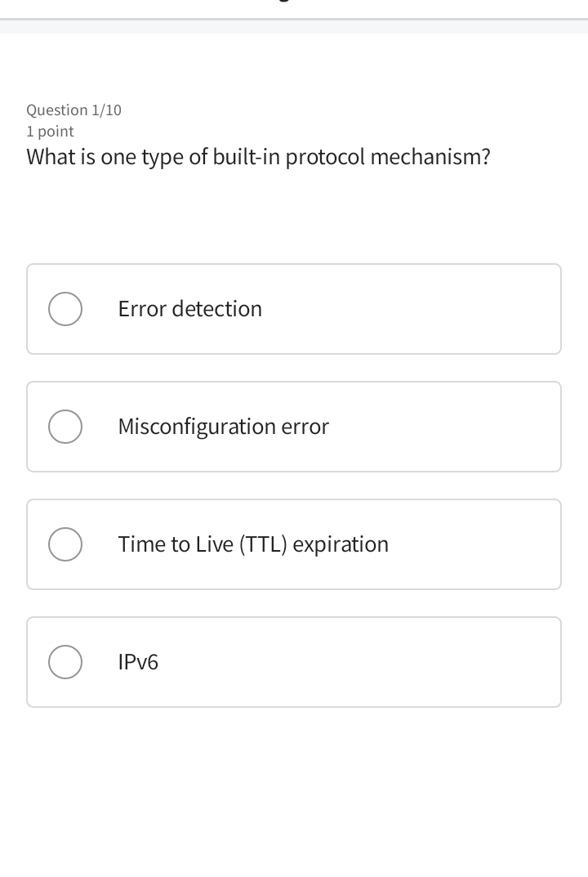This screenshot has width=588, height=877.
Task: Choose the Time to Live expiration radio circle
Action: pyautogui.click(x=65, y=544)
